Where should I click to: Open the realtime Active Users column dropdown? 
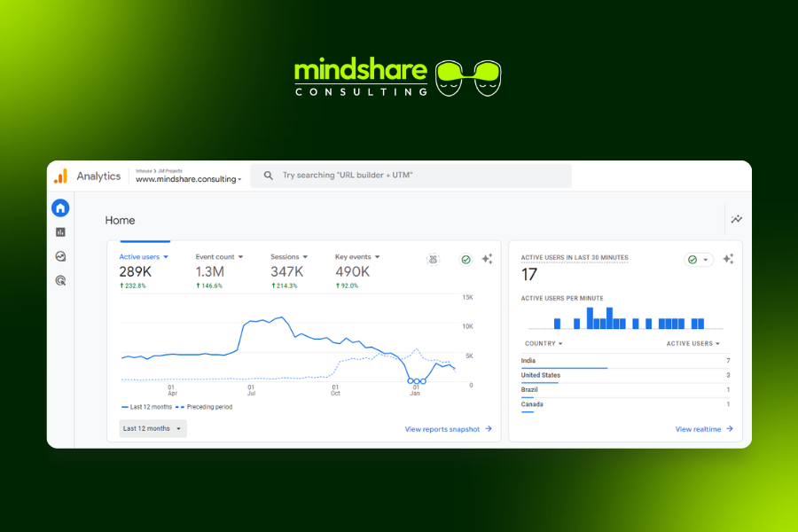pos(693,344)
